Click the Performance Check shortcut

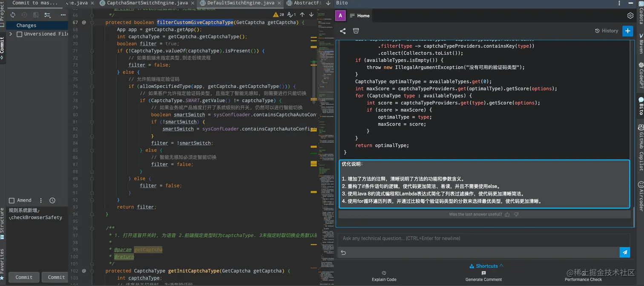coord(583,276)
